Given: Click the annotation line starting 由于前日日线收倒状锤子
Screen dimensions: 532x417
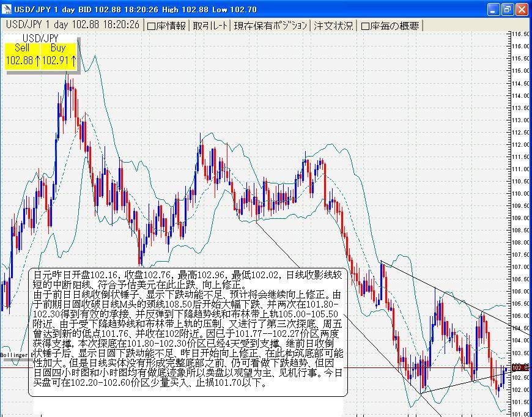Looking at the screenshot, I should pos(187,294).
